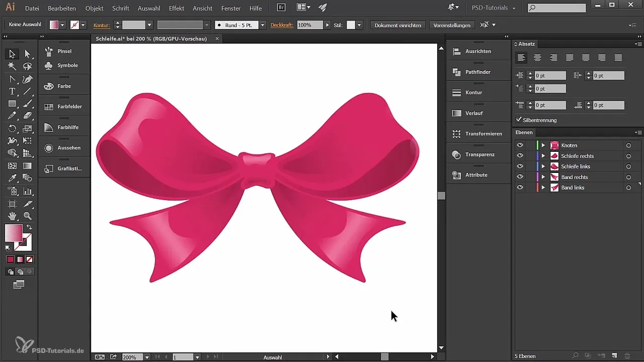Select the Schleife.ai document tab
This screenshot has height=362, width=644.
click(151, 39)
